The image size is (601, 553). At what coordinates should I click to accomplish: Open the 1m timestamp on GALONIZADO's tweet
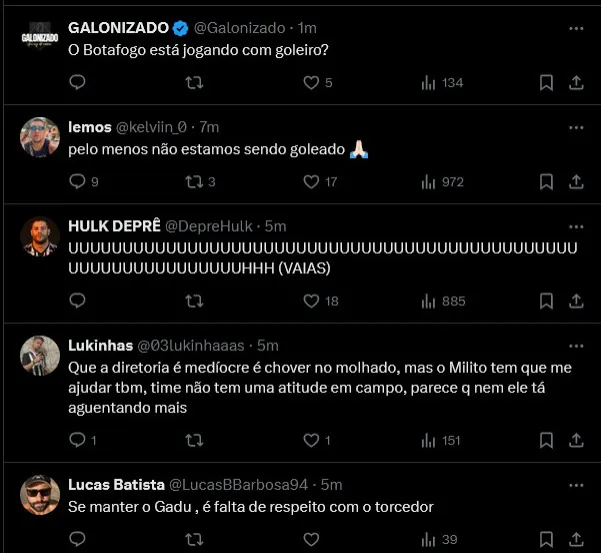307,27
